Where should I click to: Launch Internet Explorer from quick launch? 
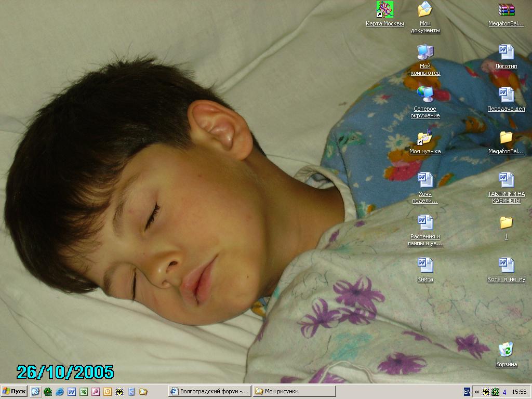[59, 391]
